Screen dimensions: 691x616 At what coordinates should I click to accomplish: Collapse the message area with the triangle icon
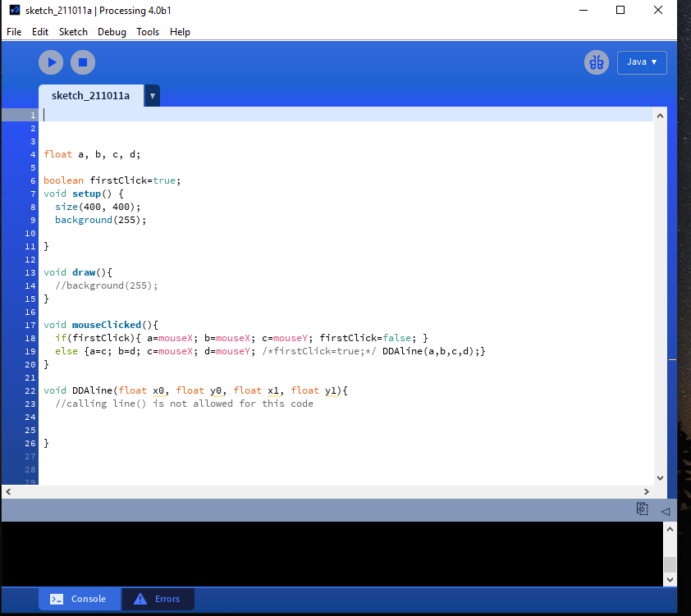point(665,510)
